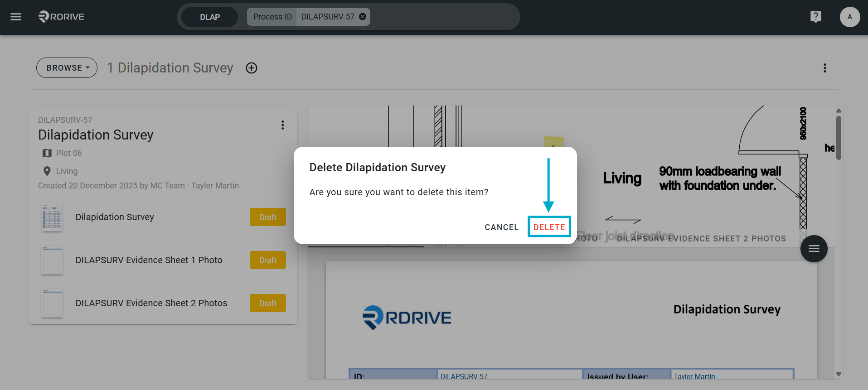
Task: Click the Process ID filter label
Action: (x=272, y=17)
